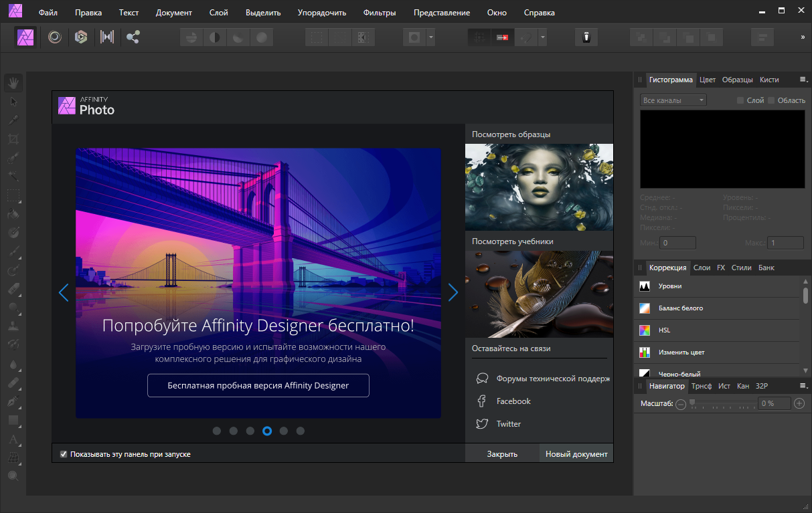Uncheck 'Показывать эту панель при запуске'
The width and height of the screenshot is (812, 513).
coord(64,454)
